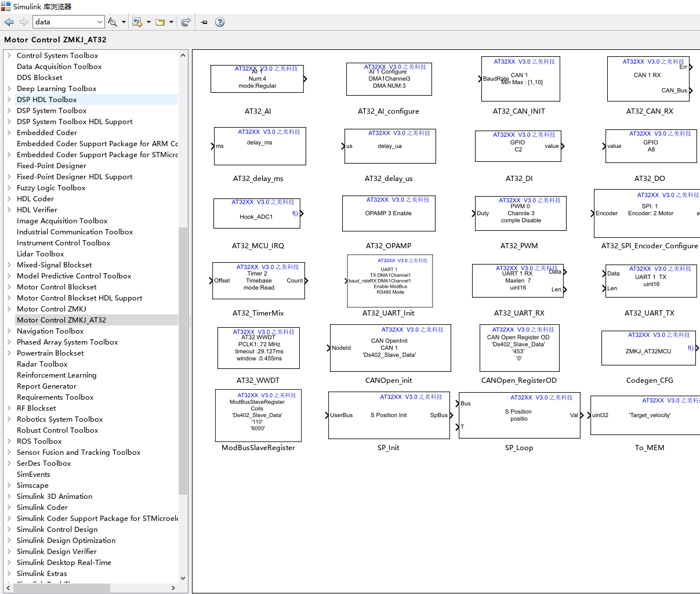Select DDS Blockset in the tree
700x594 pixels.
click(x=39, y=78)
